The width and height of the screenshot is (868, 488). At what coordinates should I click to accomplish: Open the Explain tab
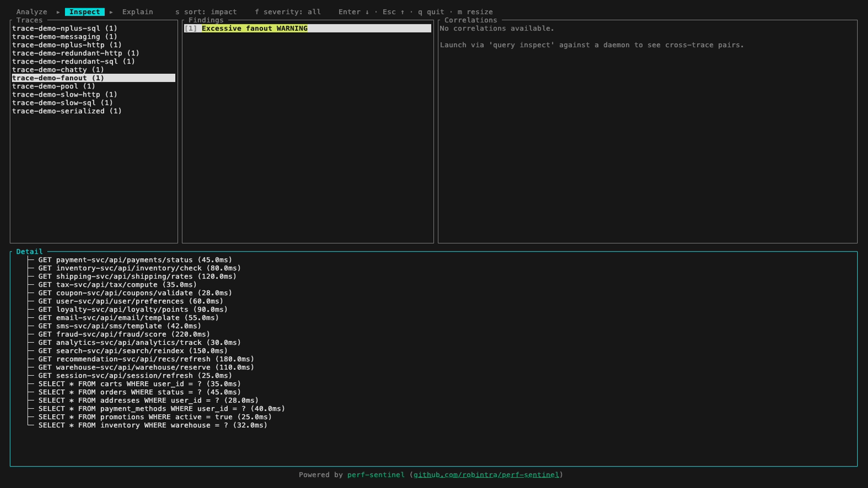point(137,12)
